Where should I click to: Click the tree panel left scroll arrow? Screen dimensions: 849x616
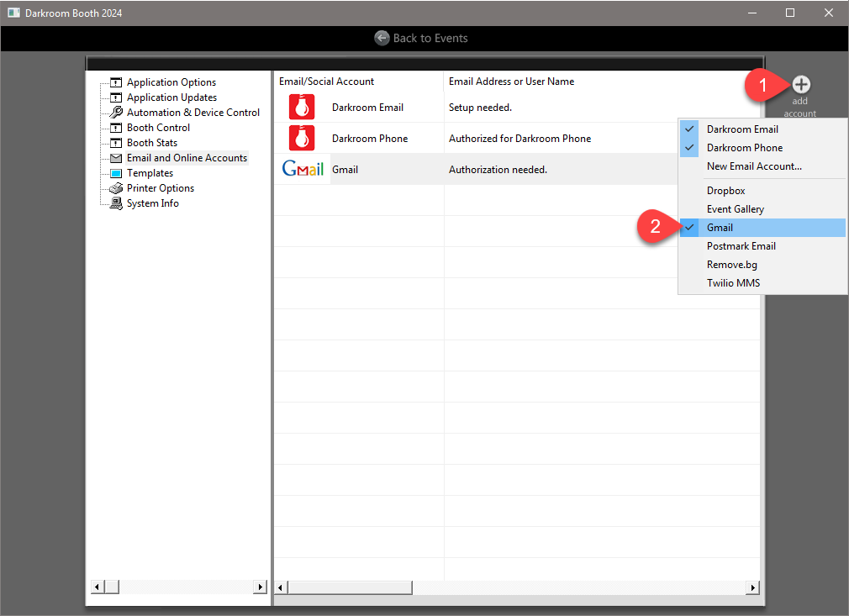pos(98,587)
